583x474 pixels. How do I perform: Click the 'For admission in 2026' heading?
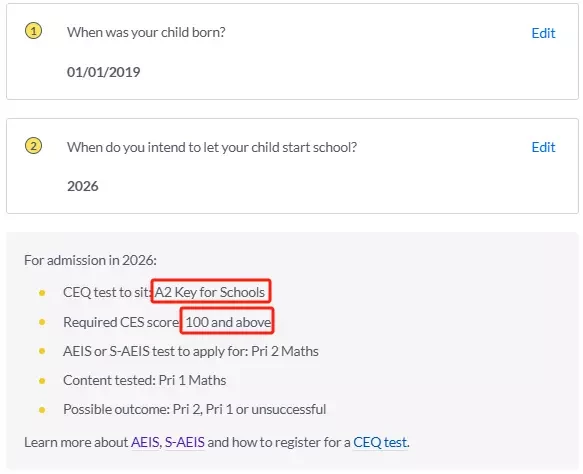click(x=90, y=260)
